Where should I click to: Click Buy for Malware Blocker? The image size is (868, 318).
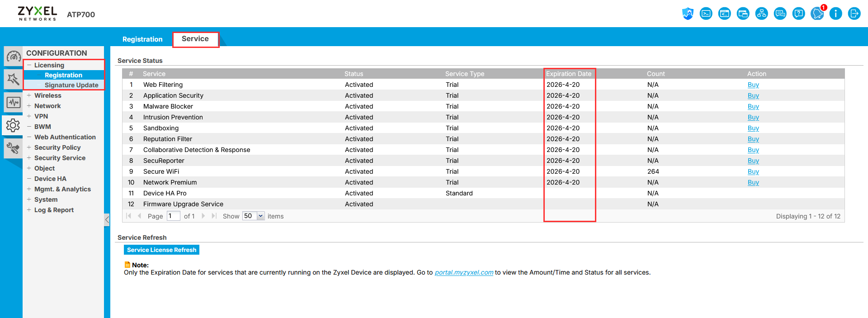point(753,106)
